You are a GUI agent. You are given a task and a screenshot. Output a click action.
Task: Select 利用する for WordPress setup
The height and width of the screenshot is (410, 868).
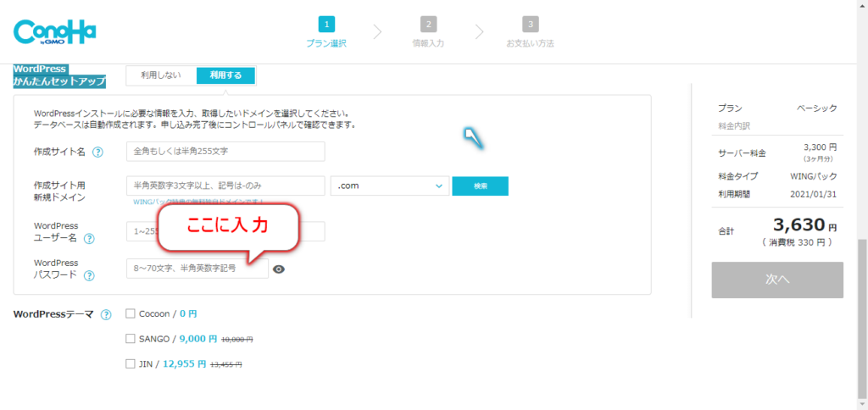[x=225, y=75]
